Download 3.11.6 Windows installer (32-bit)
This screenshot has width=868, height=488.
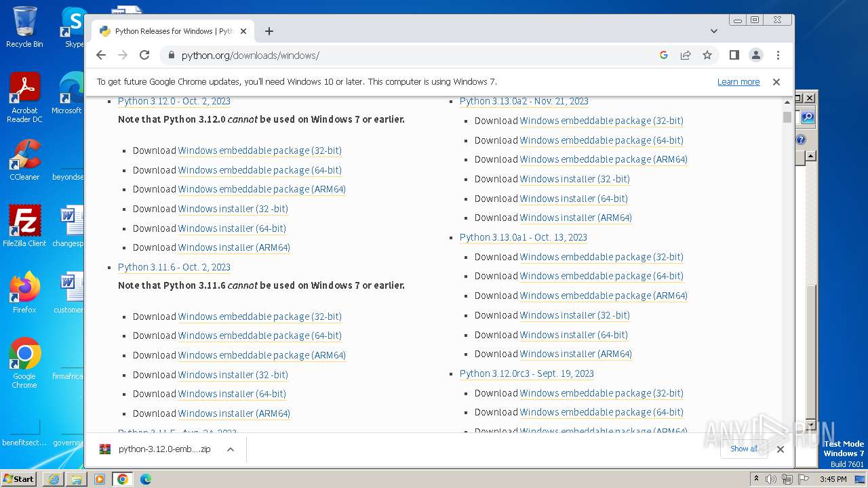(x=233, y=375)
